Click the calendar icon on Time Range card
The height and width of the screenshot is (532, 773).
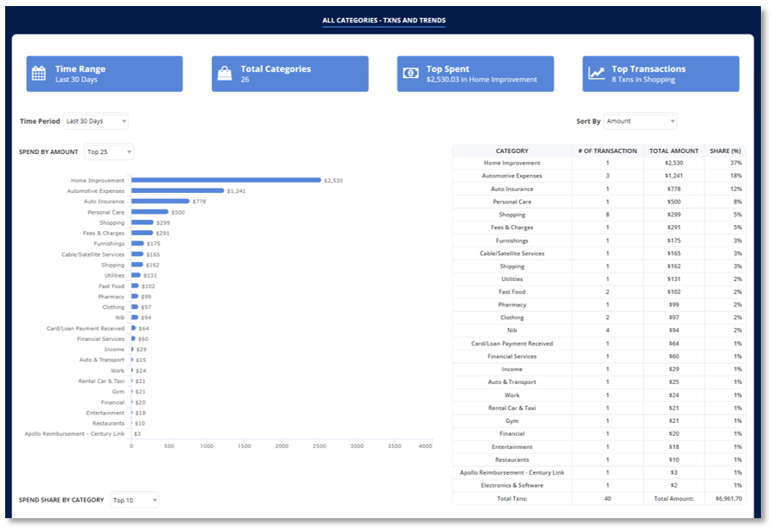click(39, 73)
